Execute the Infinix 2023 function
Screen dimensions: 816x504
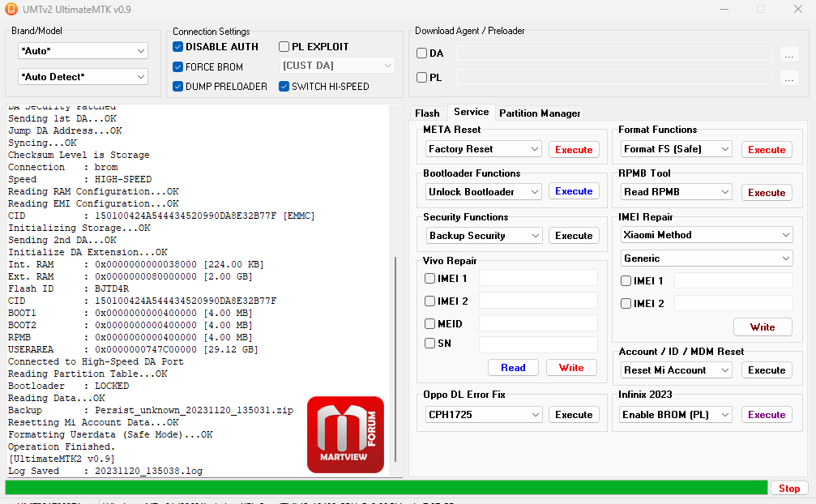coord(767,415)
